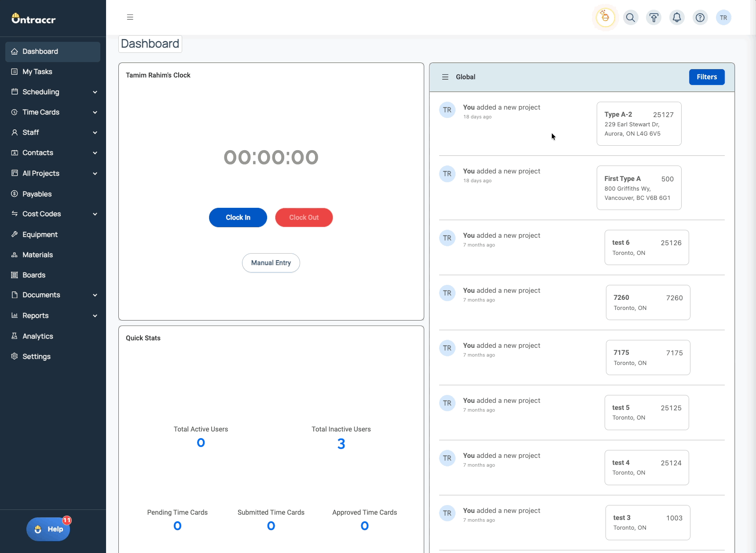Click the My Tasks list icon
Image resolution: width=756 pixels, height=553 pixels.
tap(15, 72)
